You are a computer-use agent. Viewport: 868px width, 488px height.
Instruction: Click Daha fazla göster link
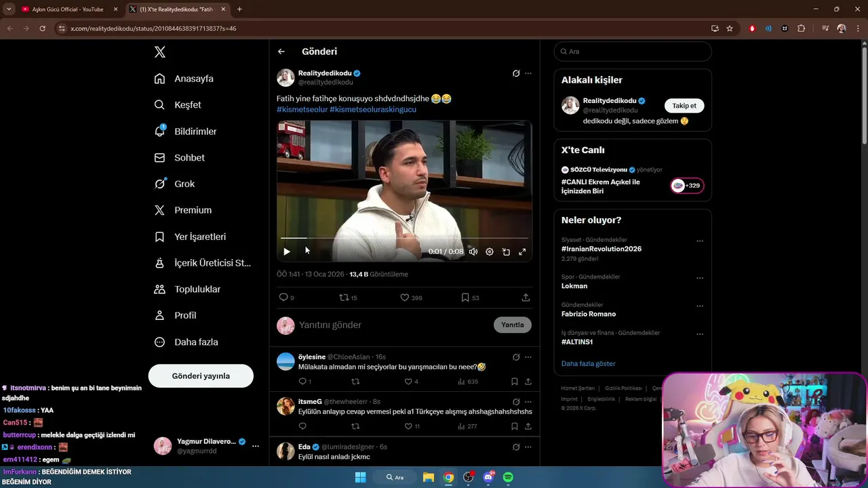pos(588,364)
